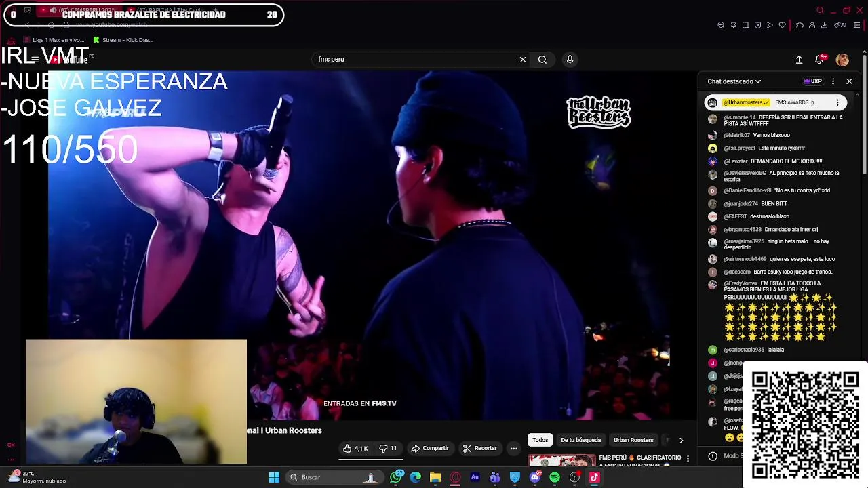Click the browser title-bar search icon
Viewport: 868px width, 488px height.
[x=820, y=10]
